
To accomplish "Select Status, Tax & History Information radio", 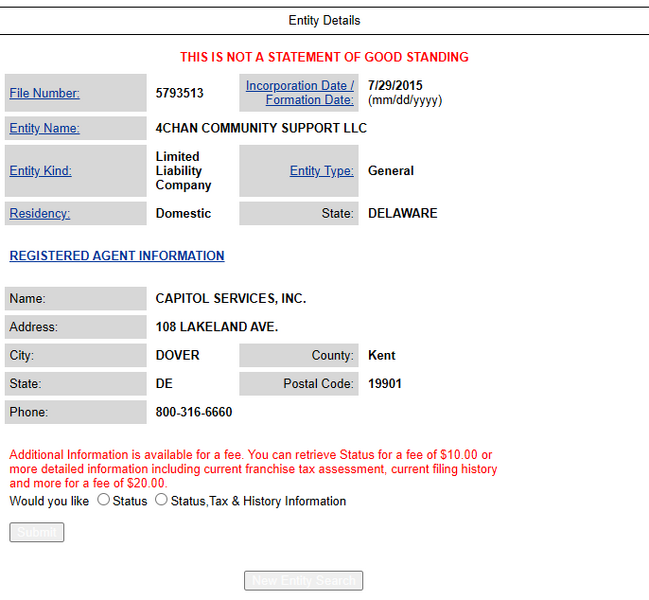I will pyautogui.click(x=161, y=499).
